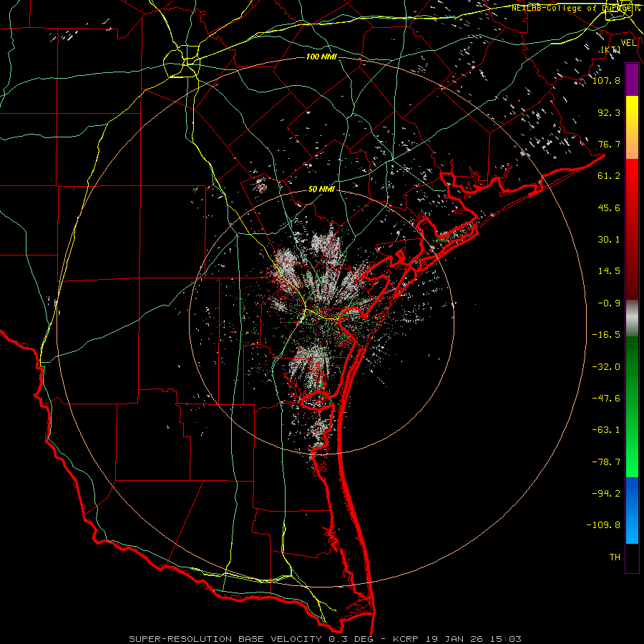This screenshot has width=644, height=644.
Task: Click the blue segment of the color bar
Action: 632,510
